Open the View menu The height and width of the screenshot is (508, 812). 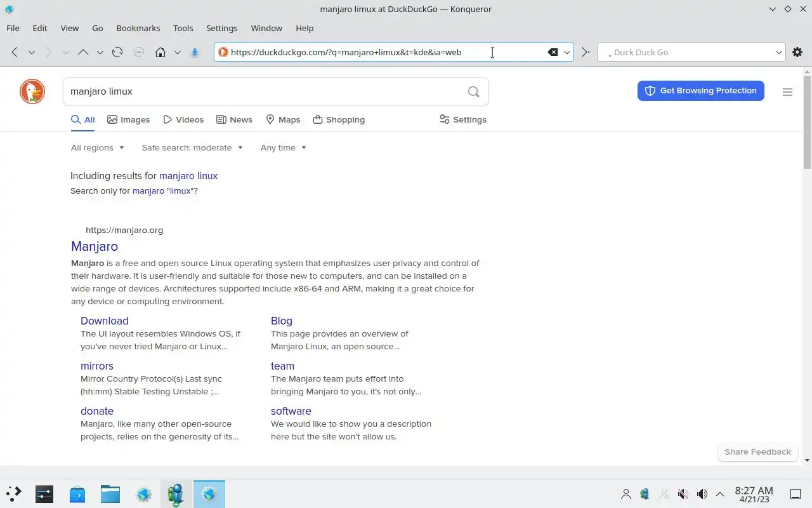click(x=70, y=28)
